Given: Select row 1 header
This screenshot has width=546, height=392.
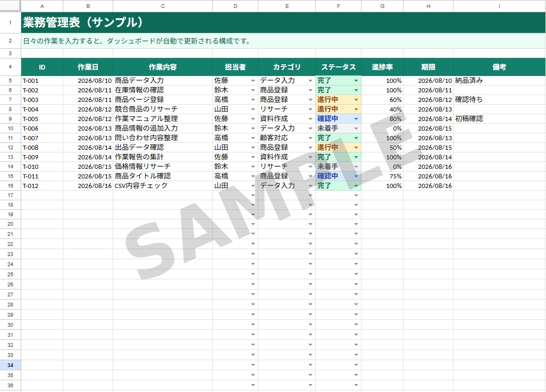Looking at the screenshot, I should [x=11, y=23].
